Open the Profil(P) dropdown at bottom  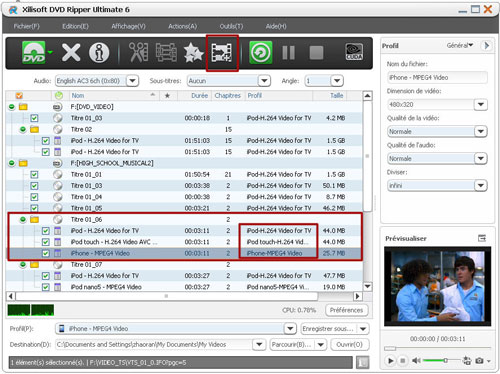(x=290, y=329)
